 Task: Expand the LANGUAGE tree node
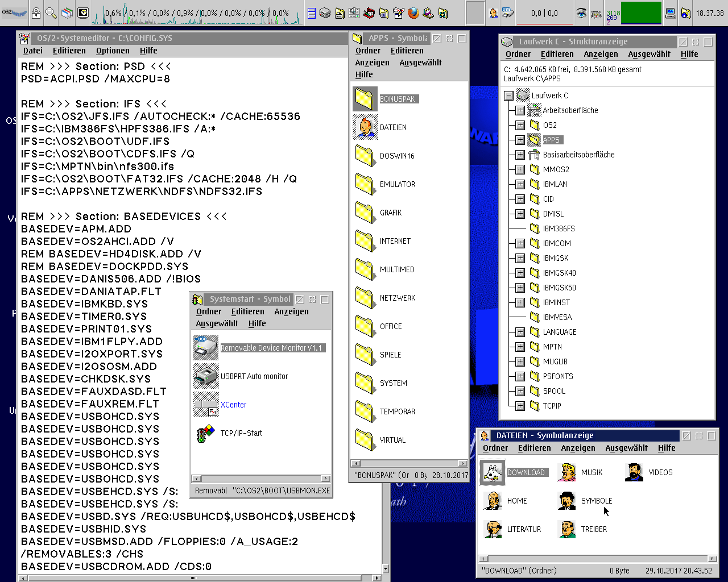pyautogui.click(x=520, y=332)
